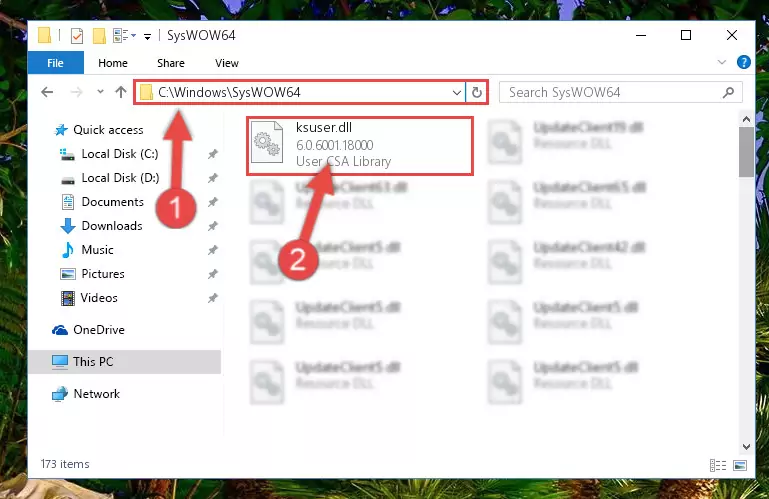Image resolution: width=769 pixels, height=499 pixels.
Task: Maximize the SysWOW64 window
Action: tap(686, 35)
